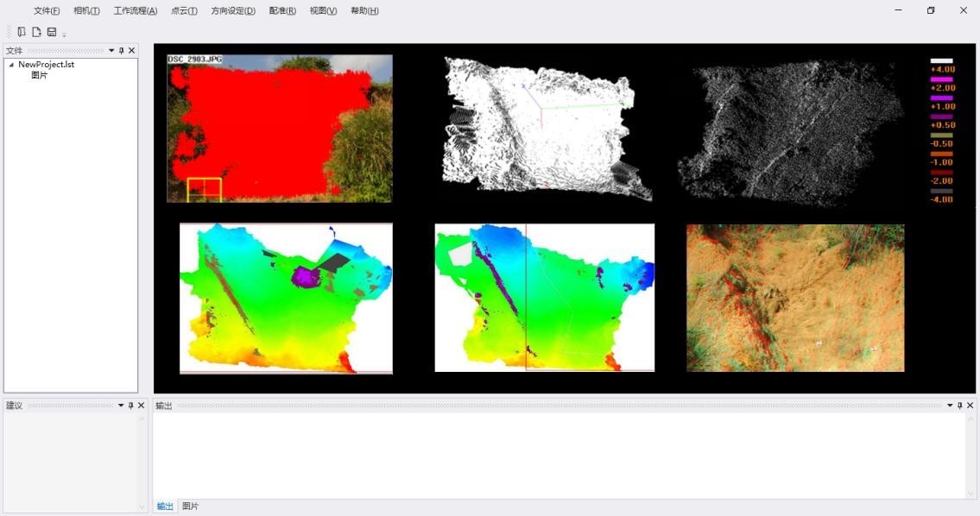
Task: Open the 输出 panel options dropdown arrow
Action: 950,406
